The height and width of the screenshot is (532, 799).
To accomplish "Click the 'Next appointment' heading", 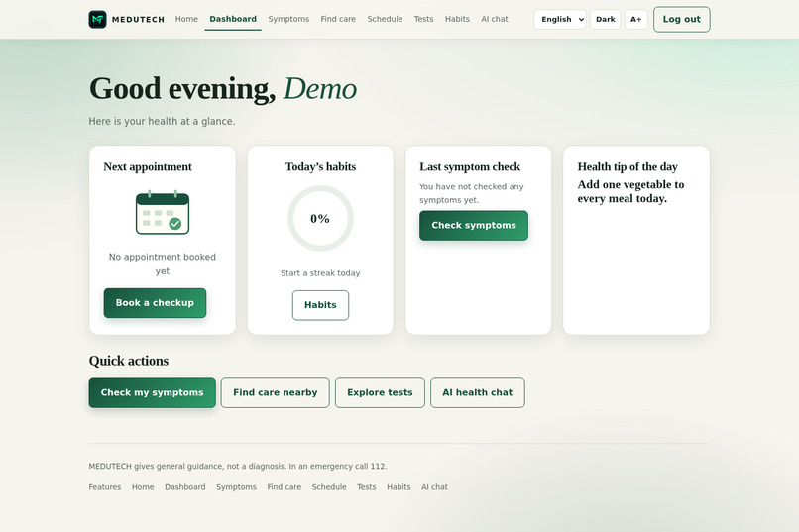I will (148, 167).
